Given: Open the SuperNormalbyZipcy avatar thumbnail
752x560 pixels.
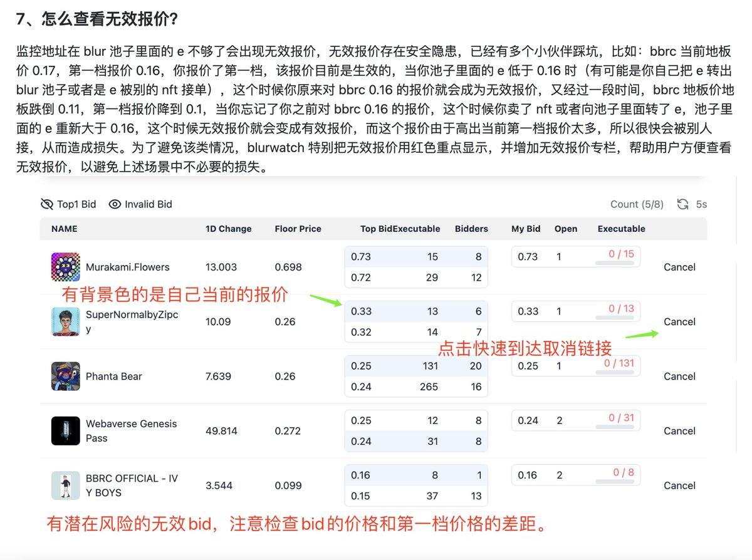Looking at the screenshot, I should 66,321.
